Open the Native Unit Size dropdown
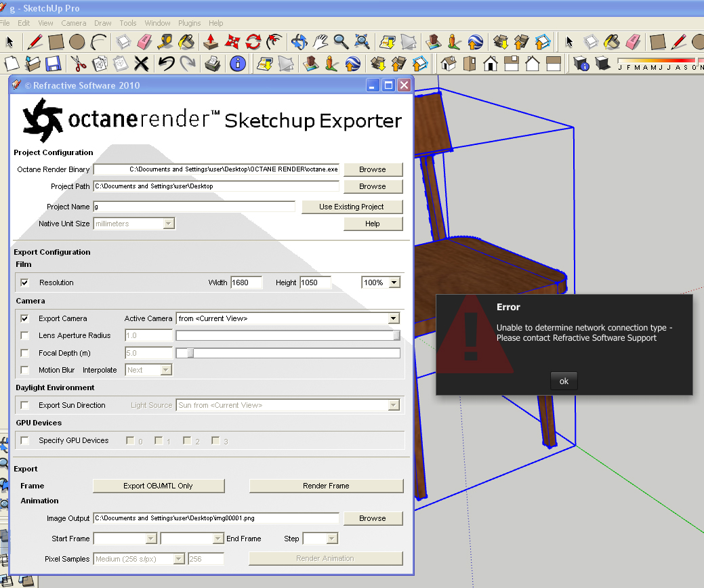The height and width of the screenshot is (588, 704). click(x=169, y=224)
